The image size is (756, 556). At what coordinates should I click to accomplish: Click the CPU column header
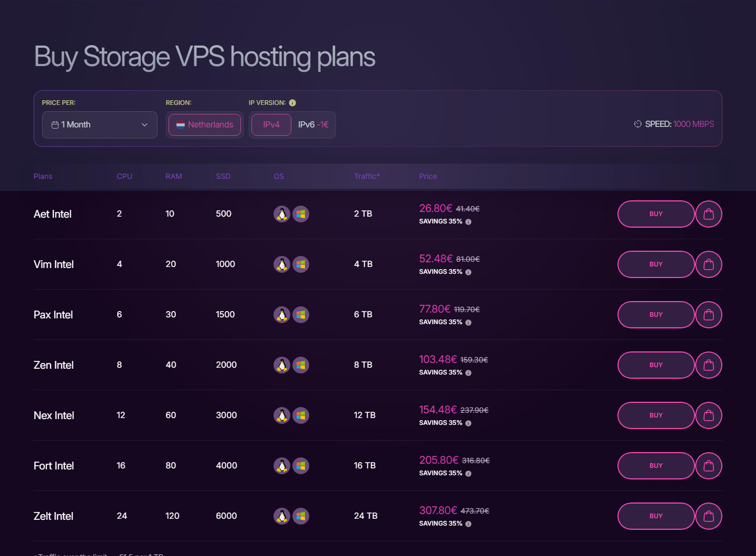click(124, 176)
